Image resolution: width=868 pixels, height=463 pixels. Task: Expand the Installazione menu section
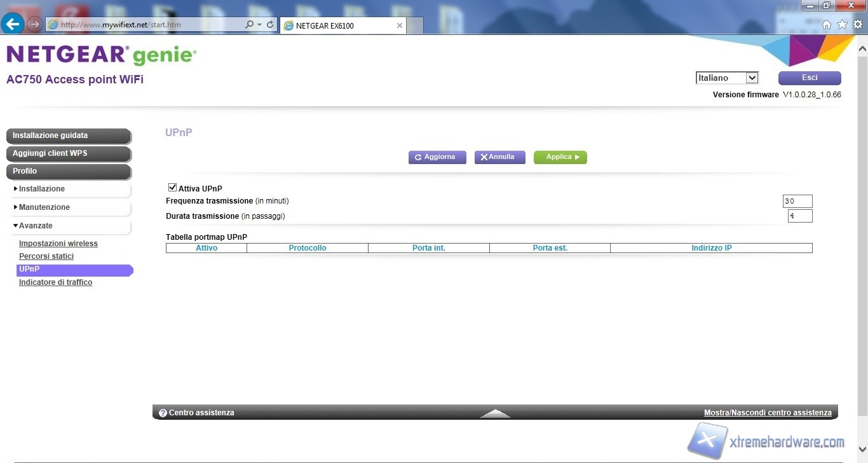(x=42, y=189)
